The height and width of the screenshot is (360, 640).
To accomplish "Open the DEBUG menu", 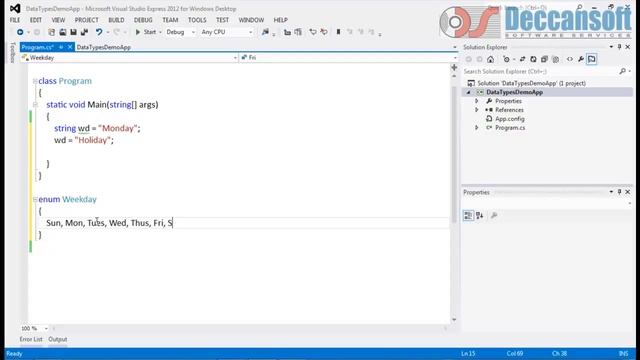I will tap(143, 20).
